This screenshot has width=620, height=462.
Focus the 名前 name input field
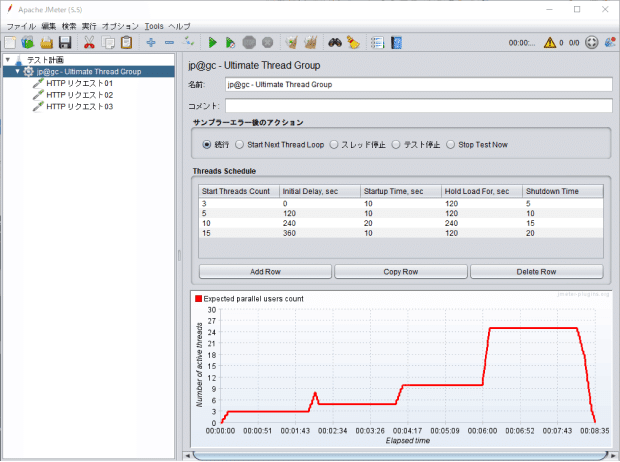418,85
